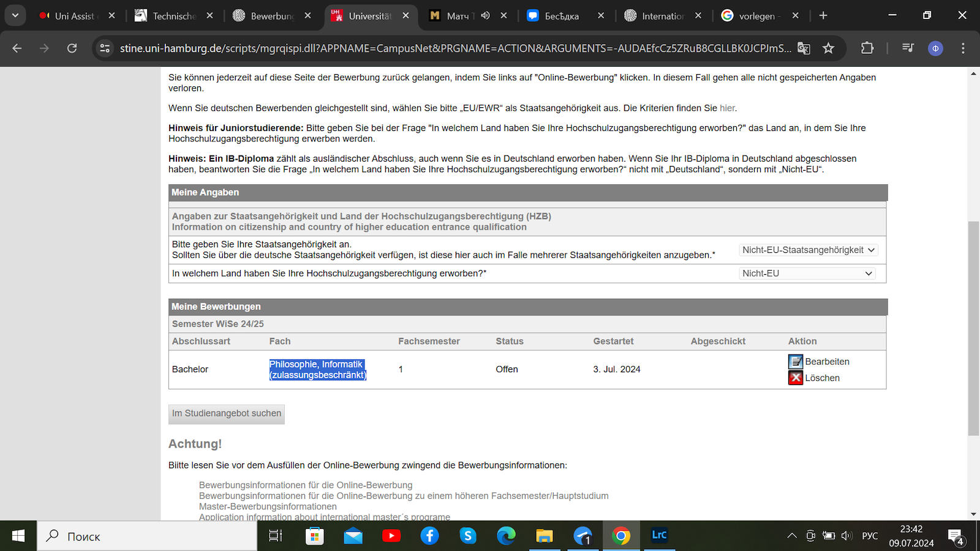Switch to the vorlegen Google tab
Image resolution: width=980 pixels, height=551 pixels.
click(756, 16)
